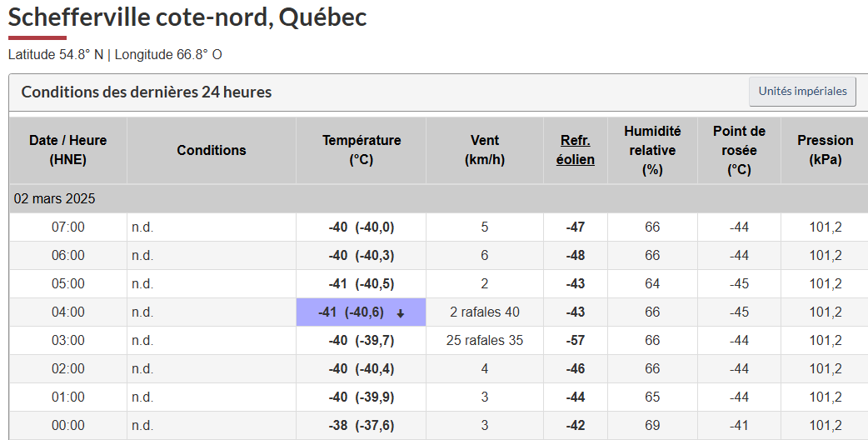Screen dimensions: 868x440
Task: Click the 02 mars 2025 date row
Action: [x=55, y=199]
